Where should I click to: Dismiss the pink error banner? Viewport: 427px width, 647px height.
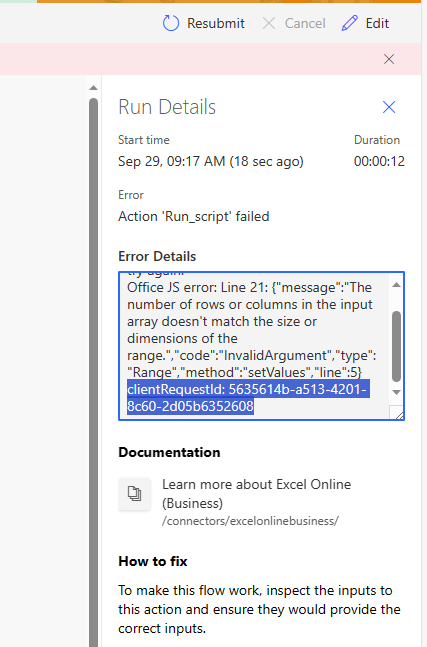tap(389, 59)
